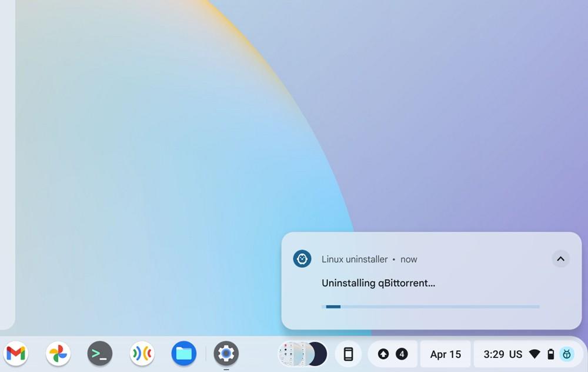The image size is (588, 372).
Task: Click the Linux uninstaller penguin icon
Action: 302,258
